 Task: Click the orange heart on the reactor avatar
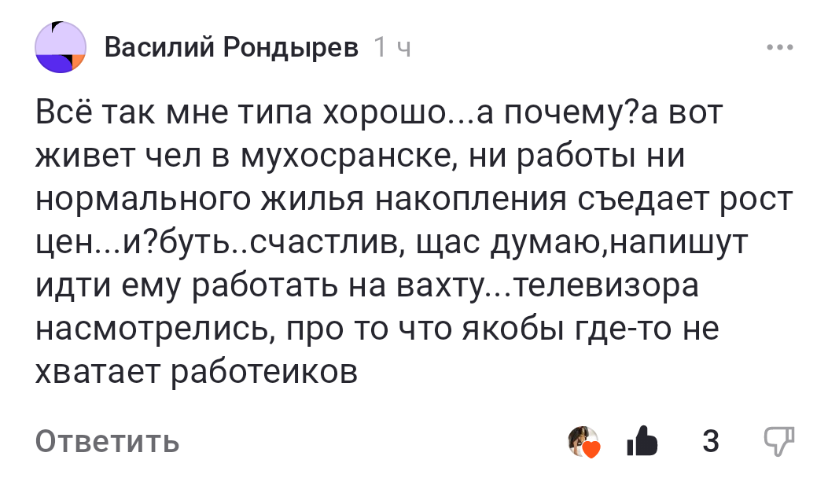[591, 449]
